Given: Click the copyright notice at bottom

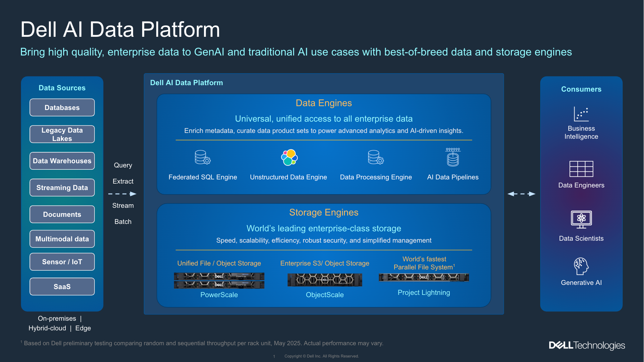Looking at the screenshot, I should point(322,356).
